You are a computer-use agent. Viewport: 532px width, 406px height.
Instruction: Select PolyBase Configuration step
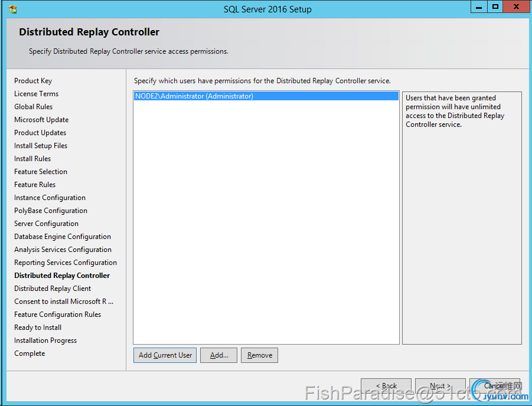(x=51, y=211)
